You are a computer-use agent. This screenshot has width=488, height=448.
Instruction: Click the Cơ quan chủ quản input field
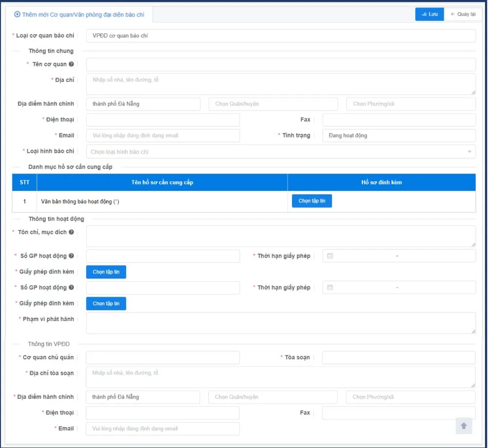163,358
